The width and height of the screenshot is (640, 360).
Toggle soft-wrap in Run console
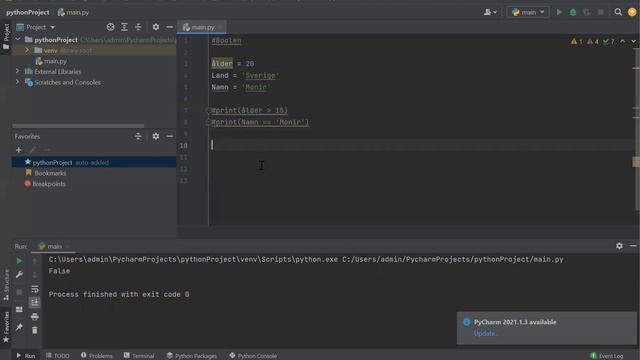pyautogui.click(x=35, y=289)
